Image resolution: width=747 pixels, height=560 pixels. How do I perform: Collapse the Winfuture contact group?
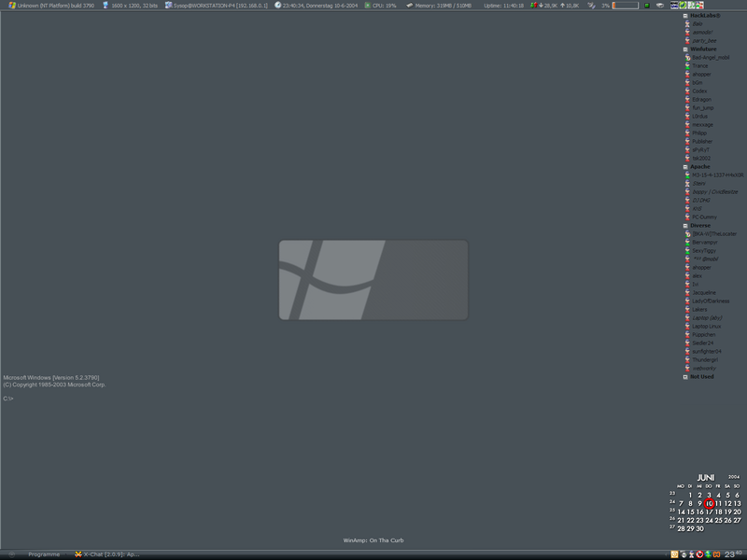point(685,49)
